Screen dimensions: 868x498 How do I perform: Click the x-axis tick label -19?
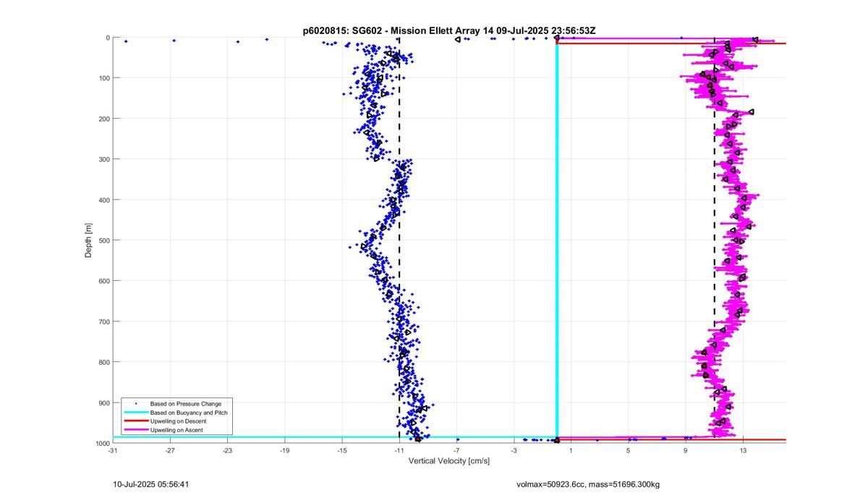pyautogui.click(x=284, y=451)
